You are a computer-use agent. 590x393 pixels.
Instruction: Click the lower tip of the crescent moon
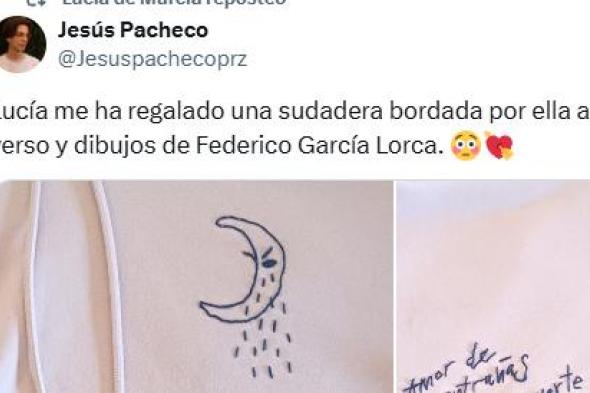205,306
